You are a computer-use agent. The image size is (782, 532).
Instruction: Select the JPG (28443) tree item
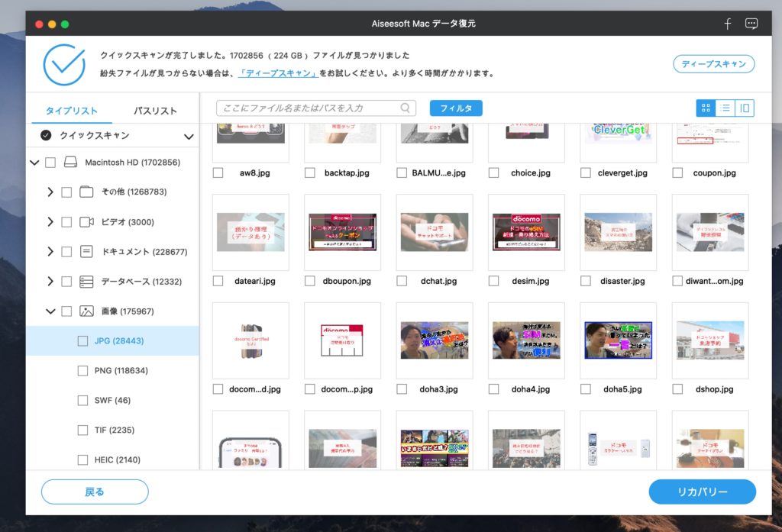coord(113,341)
